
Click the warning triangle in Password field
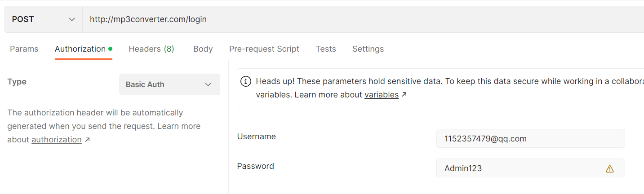click(609, 169)
